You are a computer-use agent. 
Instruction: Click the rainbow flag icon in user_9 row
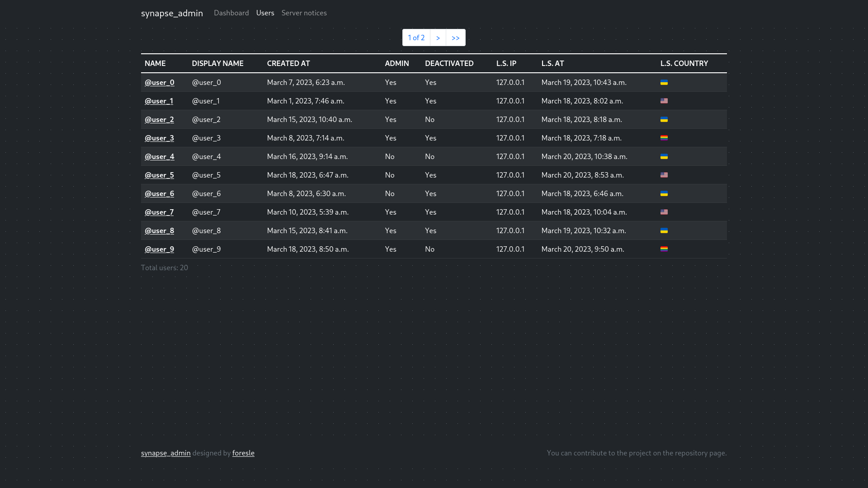click(x=664, y=249)
